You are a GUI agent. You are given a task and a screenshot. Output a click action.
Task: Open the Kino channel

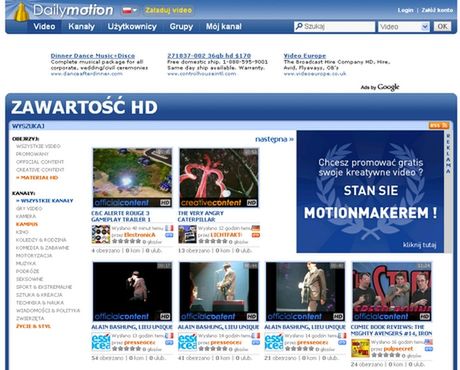click(x=22, y=232)
